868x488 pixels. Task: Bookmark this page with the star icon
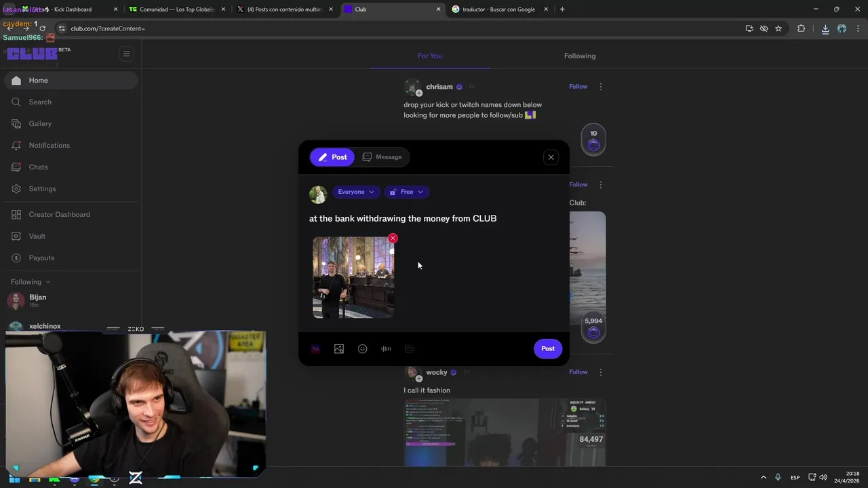click(778, 28)
